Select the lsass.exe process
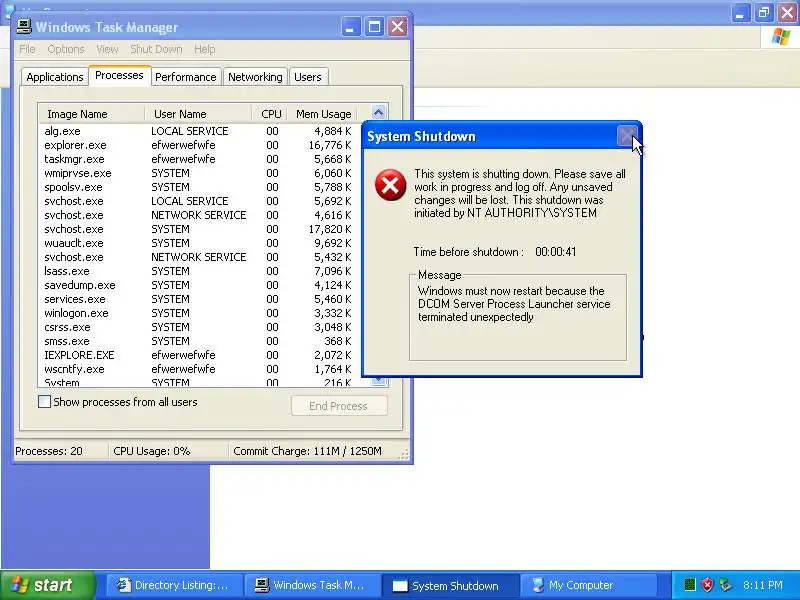 pyautogui.click(x=198, y=271)
